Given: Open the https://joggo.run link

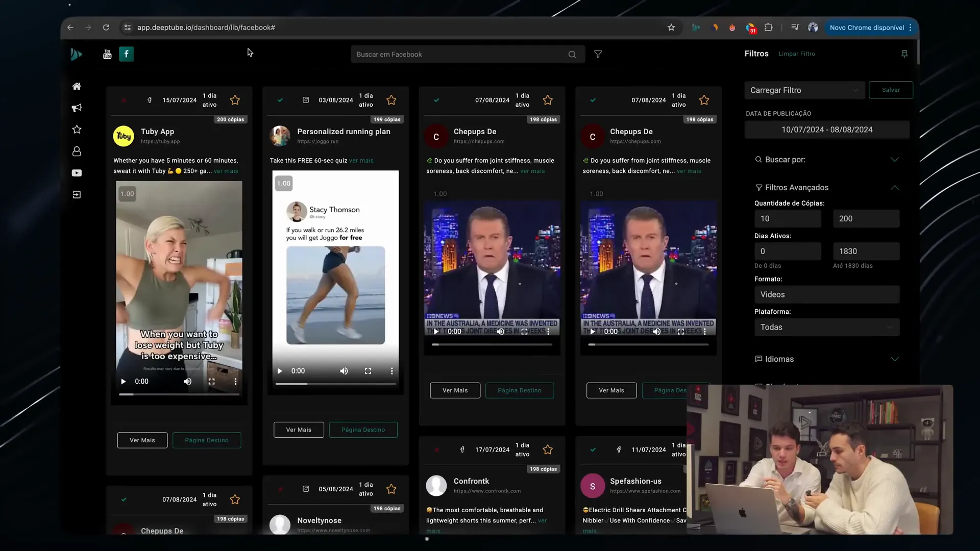Looking at the screenshot, I should coord(317,142).
